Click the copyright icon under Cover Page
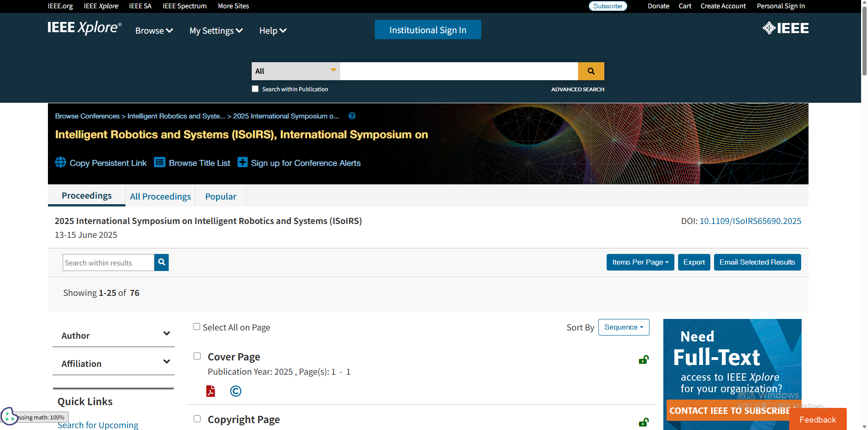The width and height of the screenshot is (868, 430). click(x=236, y=391)
